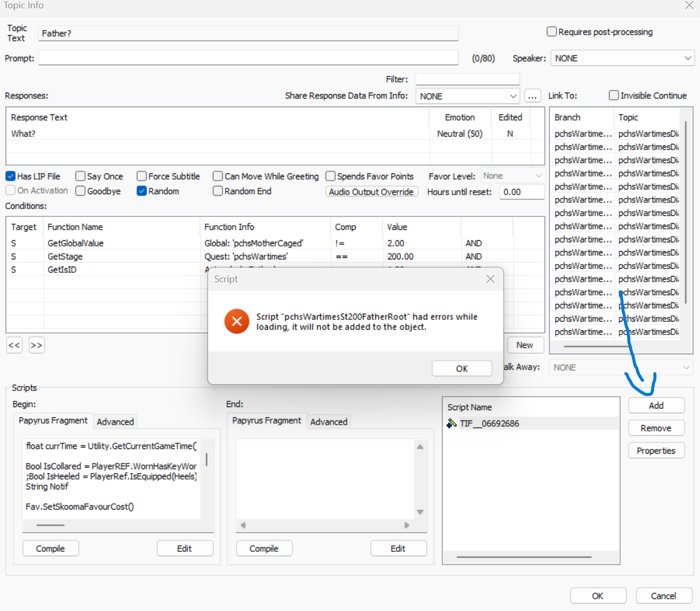This screenshot has width=700, height=611.
Task: Go to previous topic info with << button
Action: point(14,345)
